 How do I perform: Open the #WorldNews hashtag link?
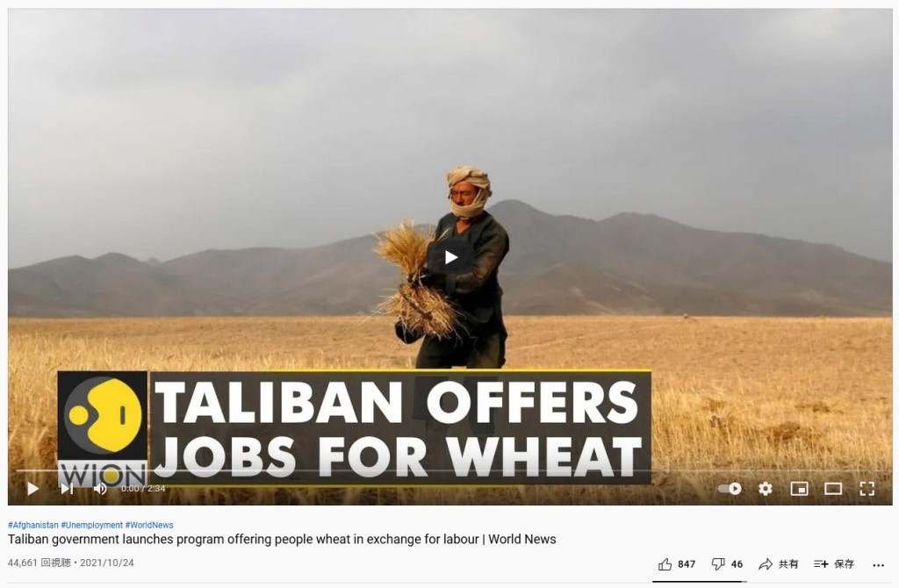149,525
